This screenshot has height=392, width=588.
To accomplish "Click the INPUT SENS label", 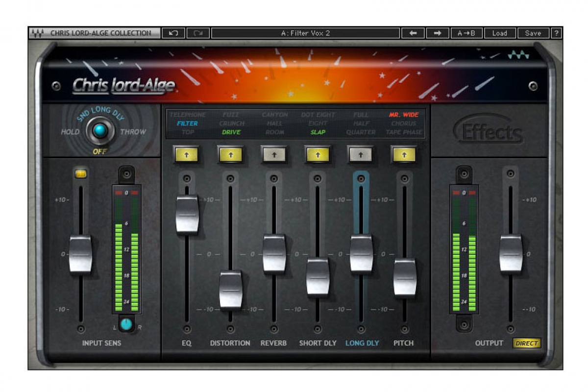I will coord(102,343).
